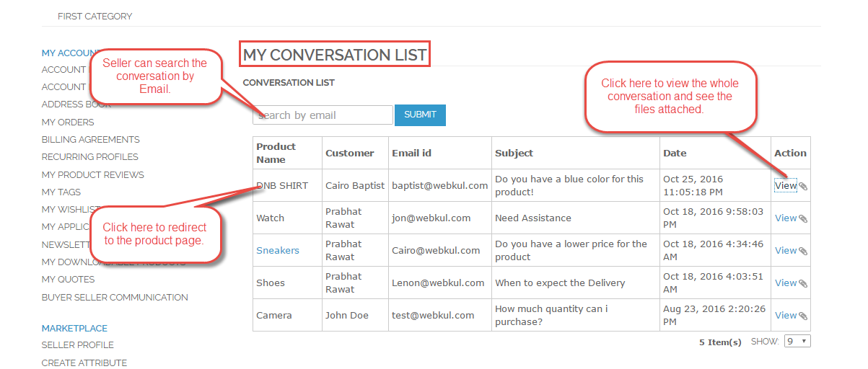Click attachment paperclip icon in Shoes row
The width and height of the screenshot is (868, 369).
(803, 284)
